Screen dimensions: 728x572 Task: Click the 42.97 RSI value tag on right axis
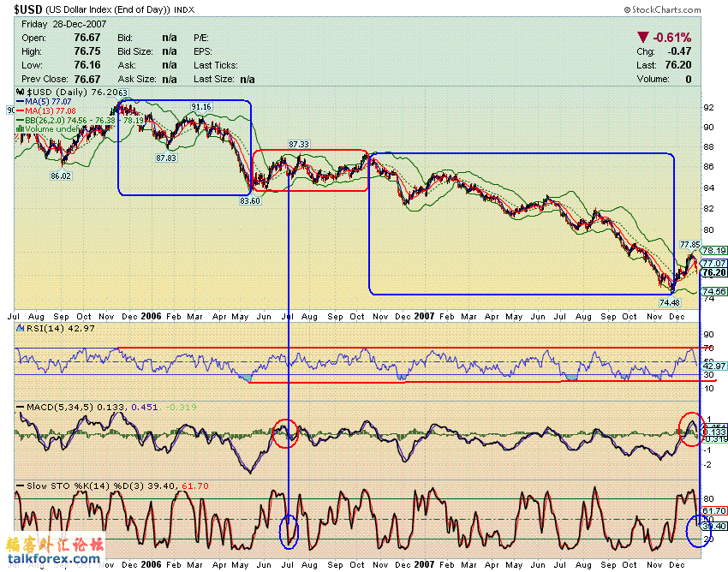pos(714,366)
